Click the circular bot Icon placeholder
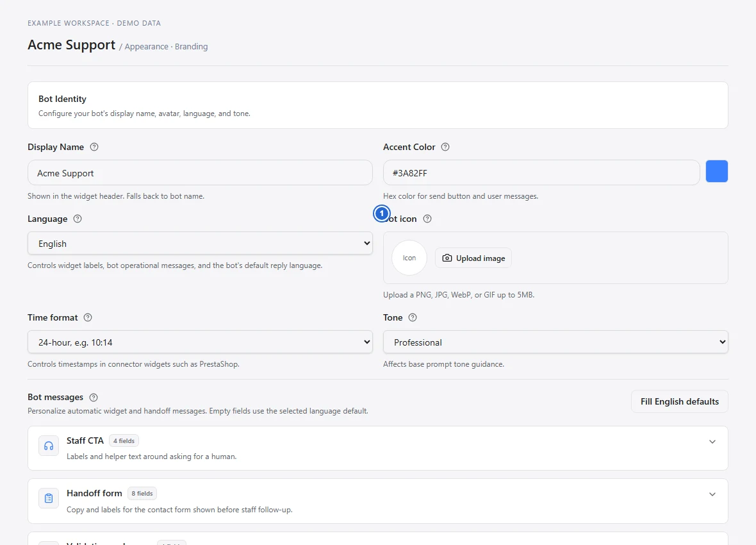The width and height of the screenshot is (756, 545). click(x=409, y=258)
